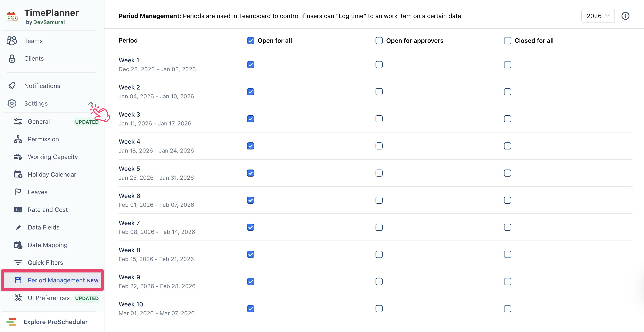Click the Working Capacity briefcase icon

[x=18, y=157]
